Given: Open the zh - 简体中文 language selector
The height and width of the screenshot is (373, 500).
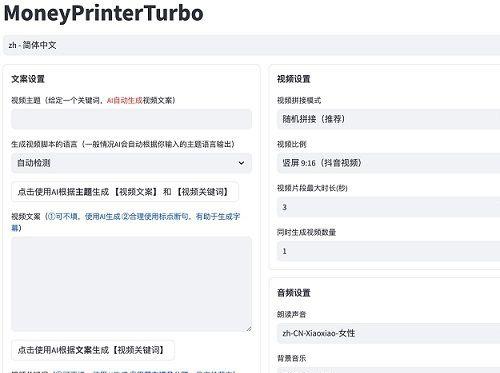Looking at the screenshot, I should (x=251, y=45).
